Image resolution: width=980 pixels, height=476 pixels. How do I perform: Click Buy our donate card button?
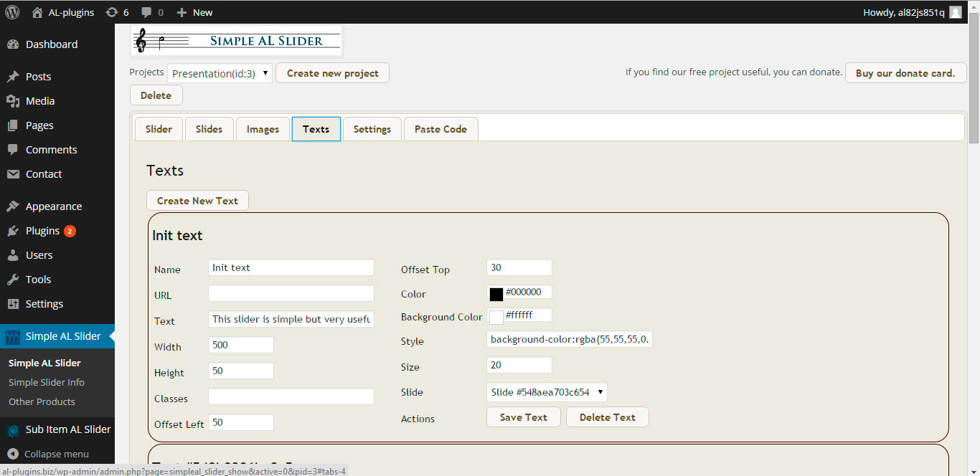[x=905, y=73]
